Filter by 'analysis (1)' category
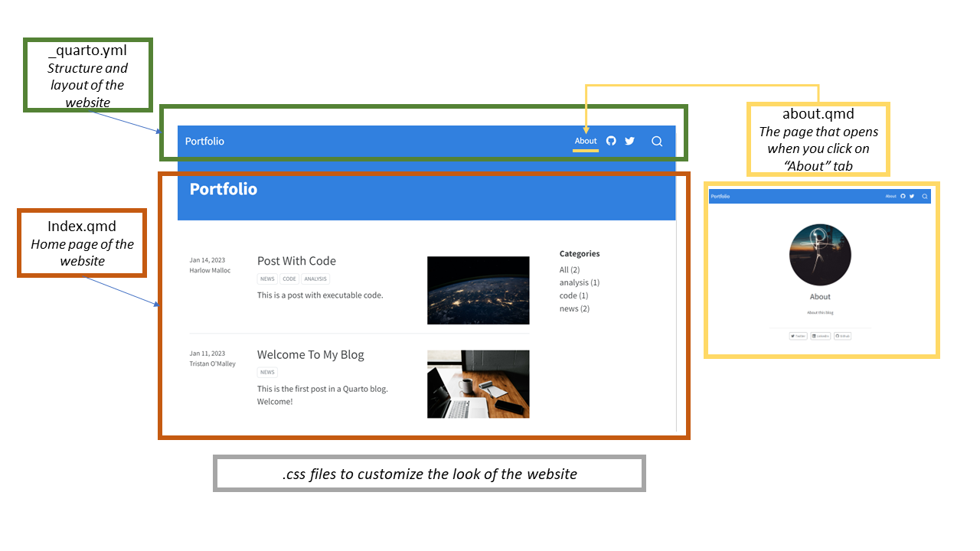Image resolution: width=980 pixels, height=551 pixels. click(x=579, y=282)
